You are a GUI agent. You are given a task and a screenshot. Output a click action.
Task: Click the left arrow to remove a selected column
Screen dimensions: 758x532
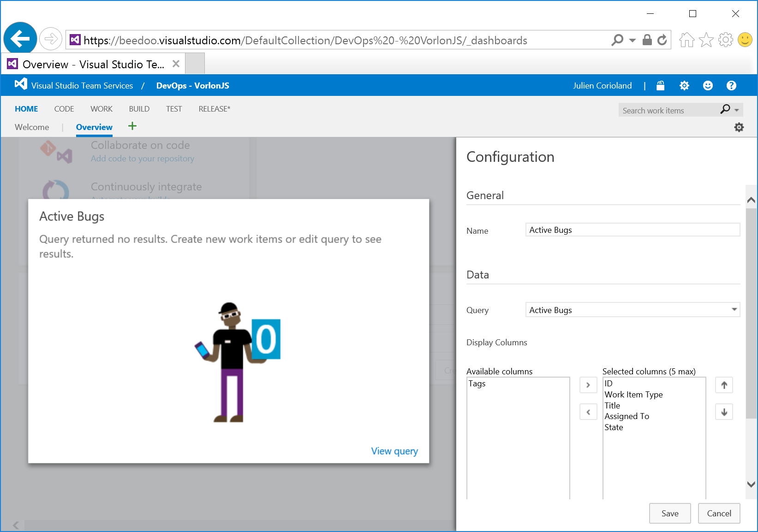click(x=588, y=412)
